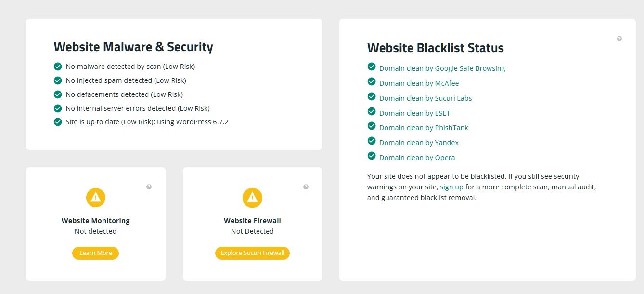644x294 pixels.
Task: Click checkmark next to Google Safe Browsing
Action: (372, 67)
